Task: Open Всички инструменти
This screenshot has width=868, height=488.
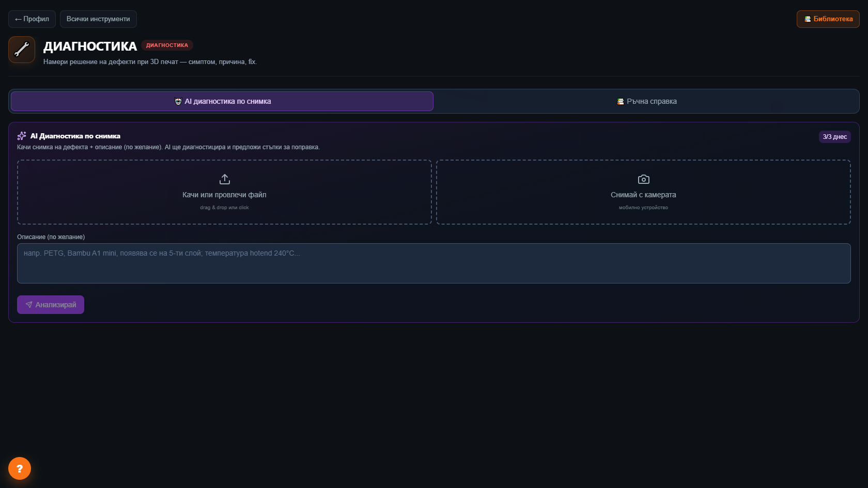Action: (98, 19)
